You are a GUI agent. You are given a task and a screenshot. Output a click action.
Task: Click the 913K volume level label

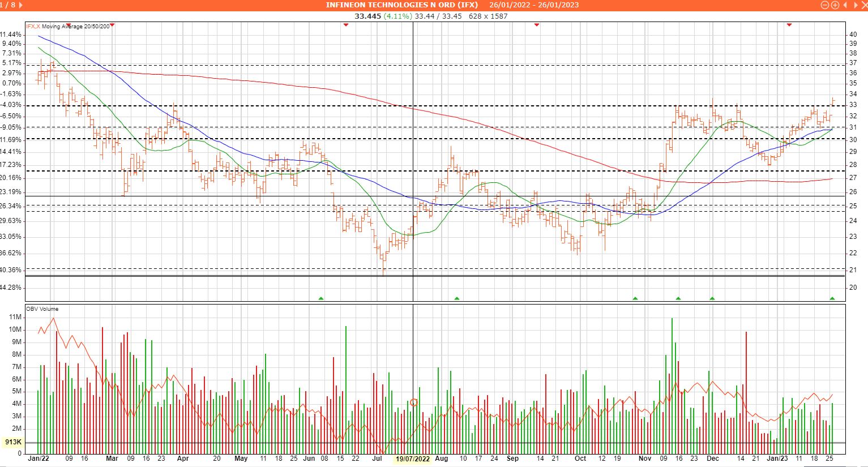coord(12,443)
